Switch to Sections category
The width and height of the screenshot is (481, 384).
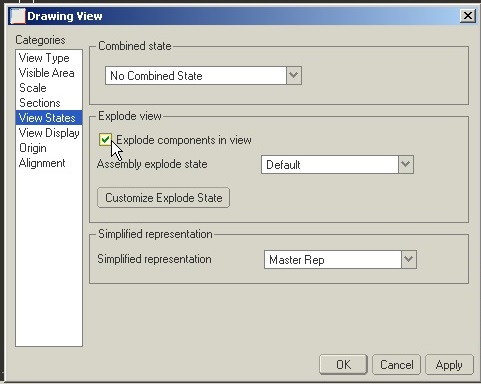click(49, 103)
